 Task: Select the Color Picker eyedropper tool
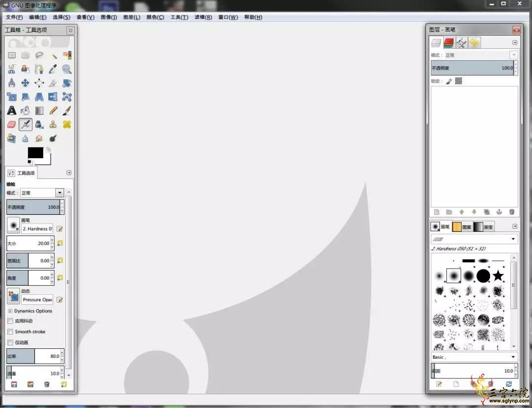tap(53, 69)
